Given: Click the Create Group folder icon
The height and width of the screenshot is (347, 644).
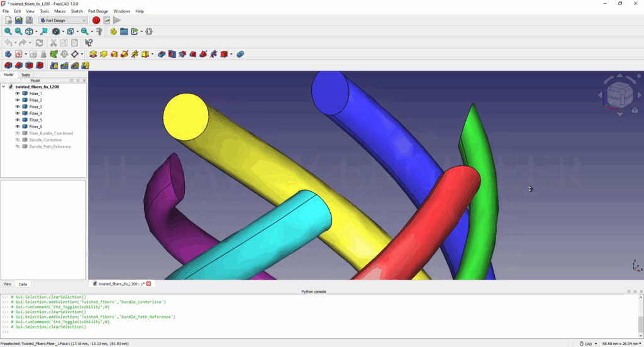Looking at the screenshot, I should [x=124, y=31].
